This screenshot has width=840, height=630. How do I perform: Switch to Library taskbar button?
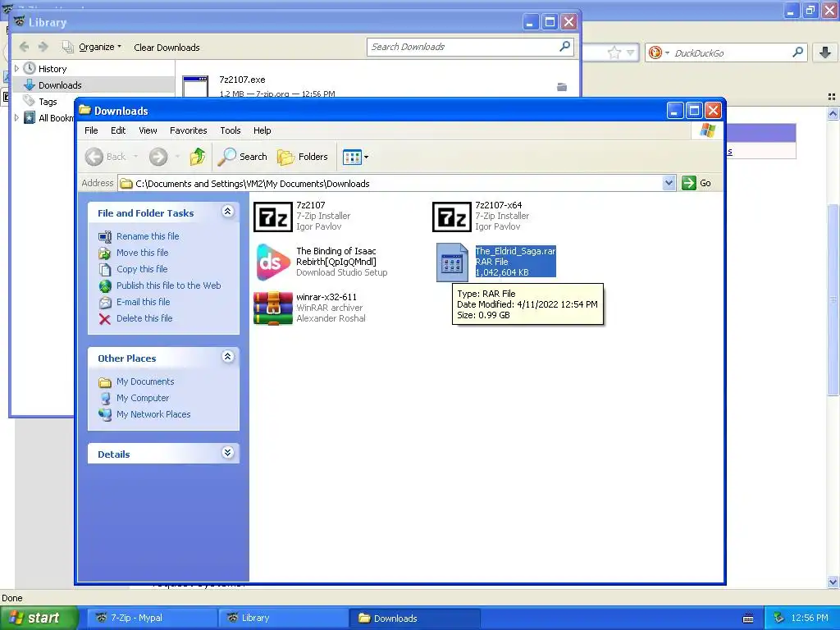283,618
